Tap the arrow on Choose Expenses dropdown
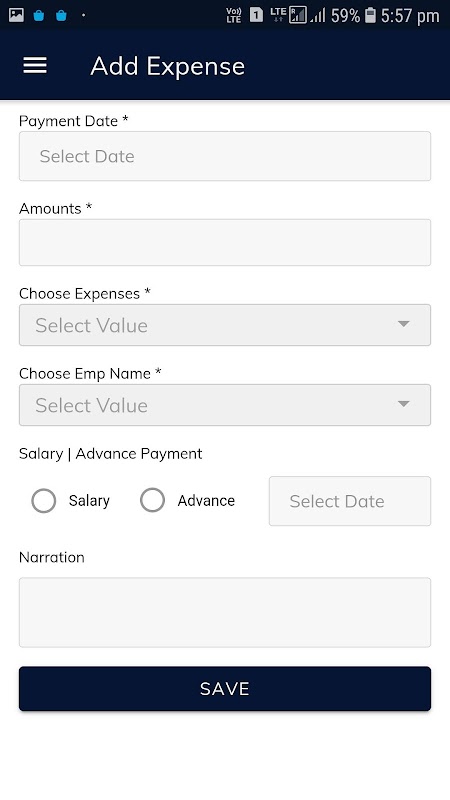 pyautogui.click(x=404, y=324)
